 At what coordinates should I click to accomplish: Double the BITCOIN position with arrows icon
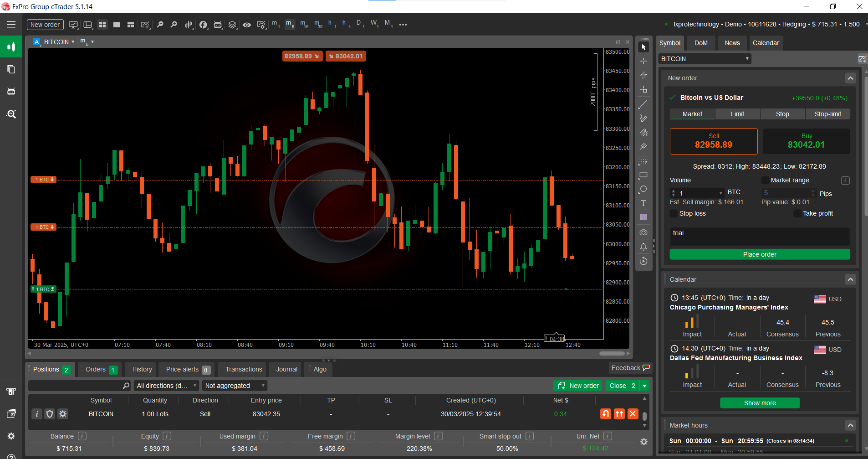(x=619, y=414)
